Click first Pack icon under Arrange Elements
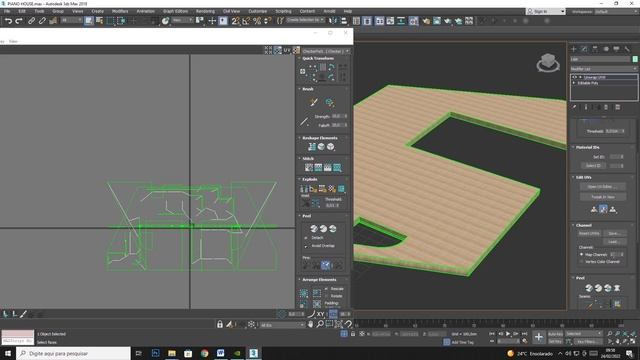 304,293
